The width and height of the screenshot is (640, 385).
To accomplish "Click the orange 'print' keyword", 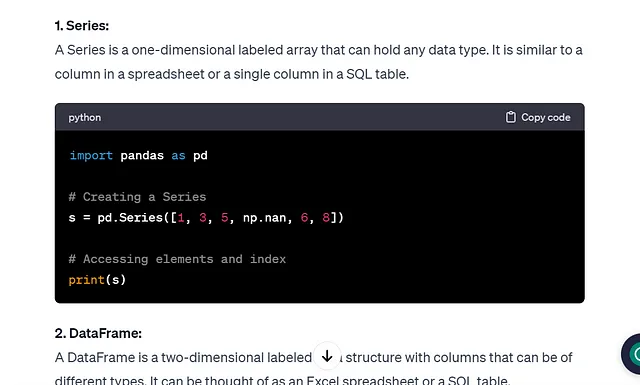I will (x=87, y=280).
